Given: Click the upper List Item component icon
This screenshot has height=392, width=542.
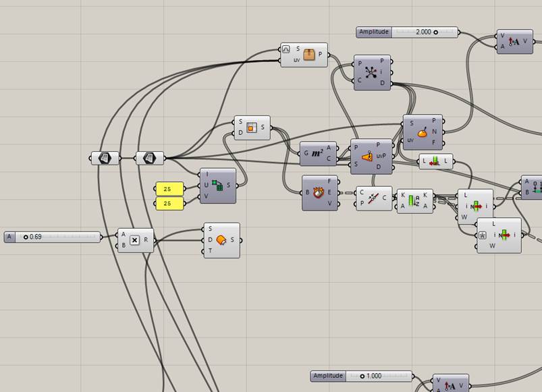Looking at the screenshot, I should (475, 206).
